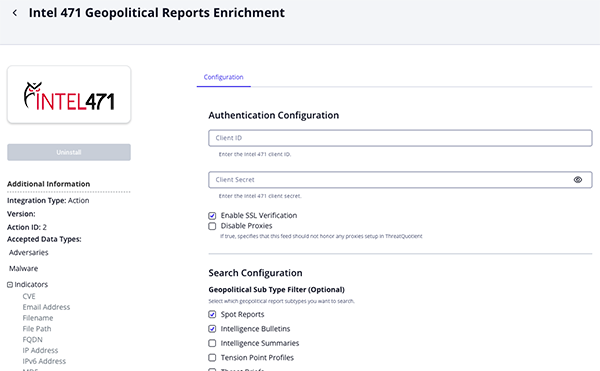The image size is (600, 371).
Task: Uncheck the Spot Reports checkbox
Action: pos(212,314)
